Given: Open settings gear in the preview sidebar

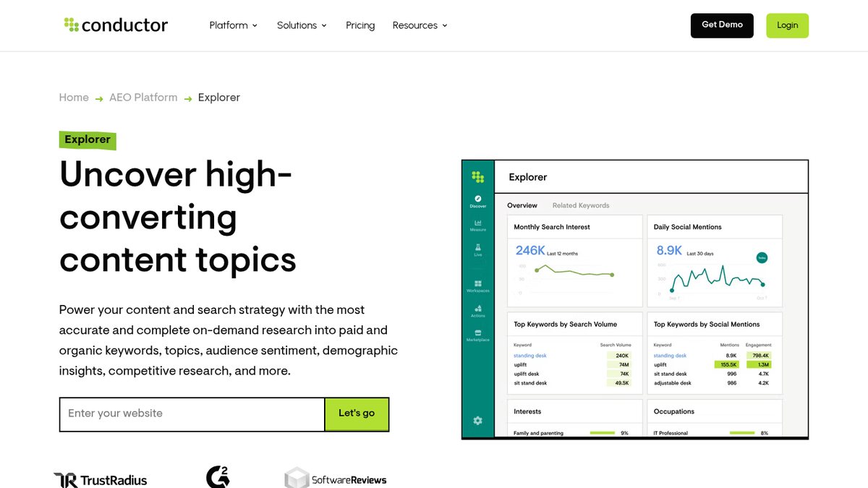Looking at the screenshot, I should tap(477, 421).
